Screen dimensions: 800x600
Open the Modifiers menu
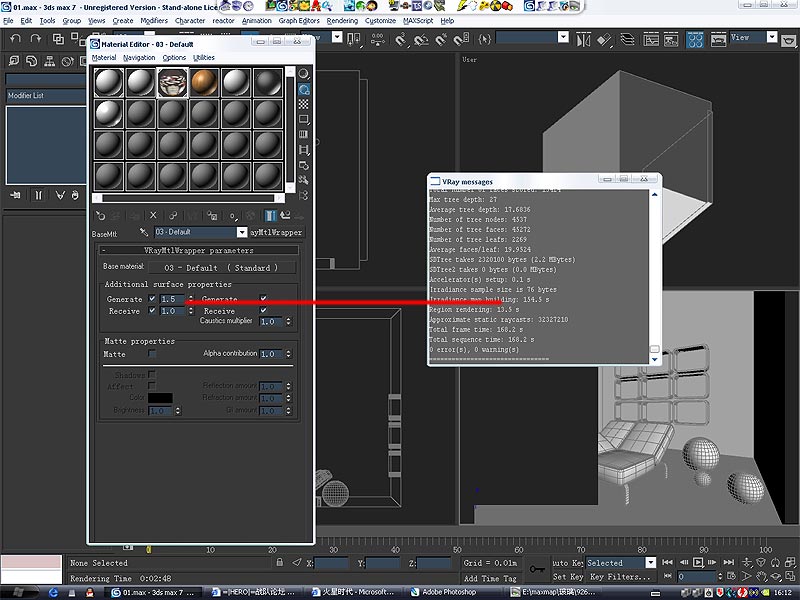(x=154, y=21)
